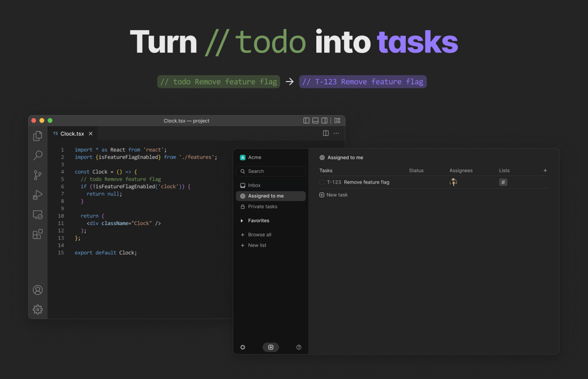Viewport: 588px width, 379px height.
Task: Click New task below the task list
Action: 334,195
